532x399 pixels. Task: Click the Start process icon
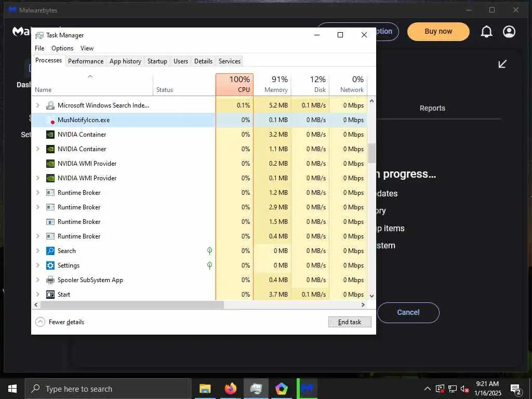pos(50,295)
